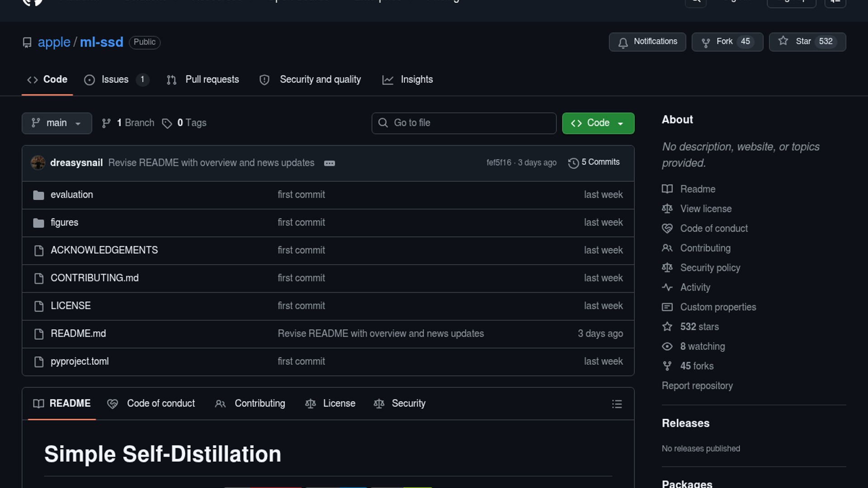Click the commit history clock icon
The height and width of the screenshot is (488, 868).
point(573,163)
